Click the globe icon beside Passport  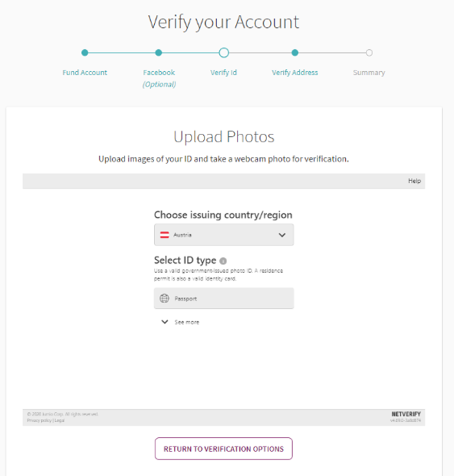click(165, 298)
